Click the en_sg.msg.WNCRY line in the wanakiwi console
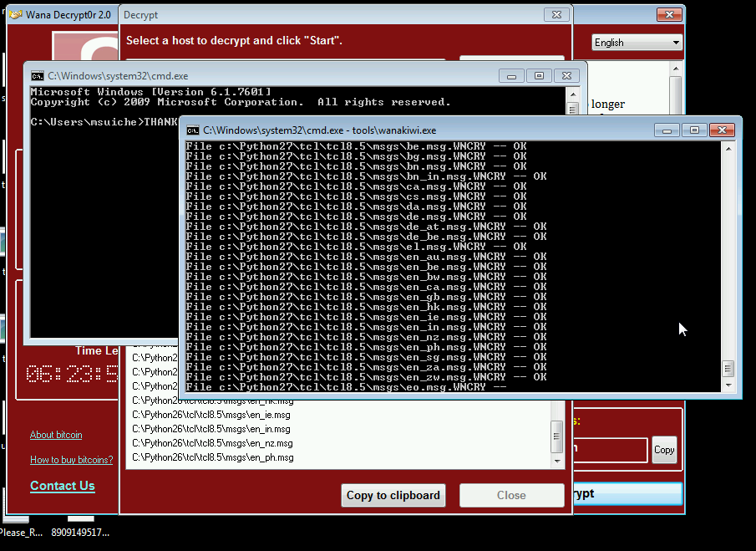Image resolution: width=756 pixels, height=551 pixels. (367, 357)
